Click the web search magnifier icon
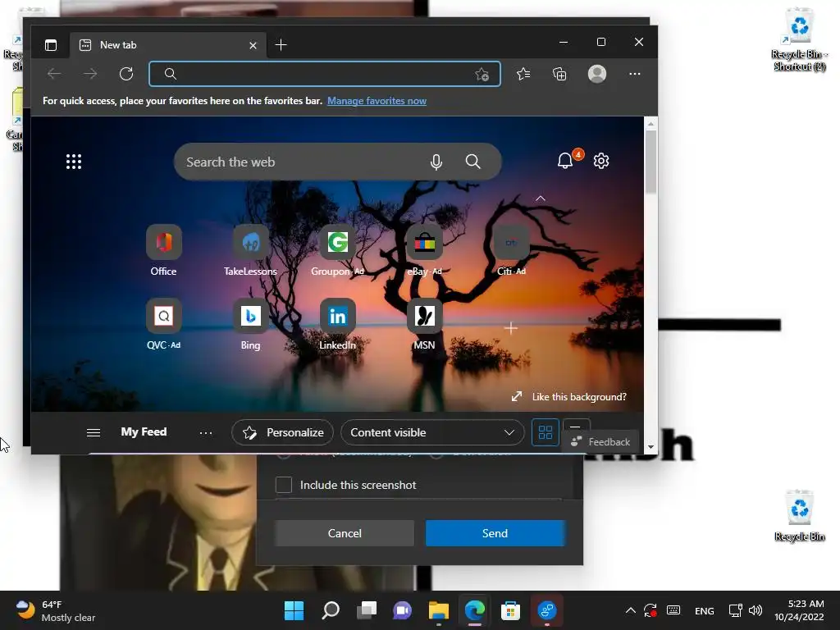Viewport: 840px width, 630px height. (x=472, y=162)
